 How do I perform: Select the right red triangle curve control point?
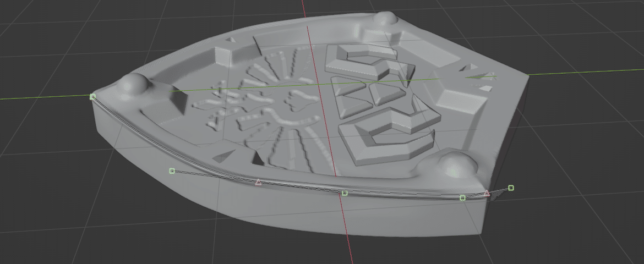click(x=487, y=193)
